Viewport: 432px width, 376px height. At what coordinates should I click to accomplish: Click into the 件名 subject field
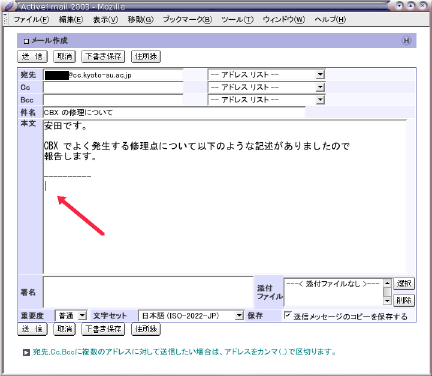point(174,112)
